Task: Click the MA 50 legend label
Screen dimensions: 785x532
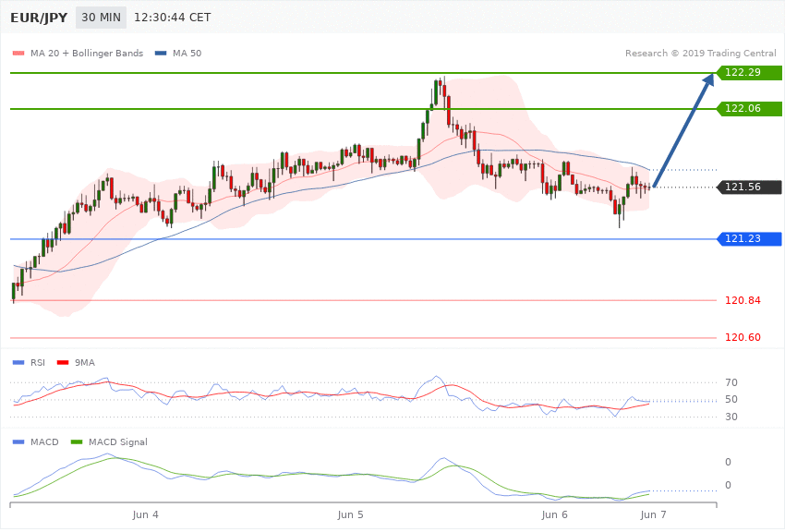Action: pos(187,53)
